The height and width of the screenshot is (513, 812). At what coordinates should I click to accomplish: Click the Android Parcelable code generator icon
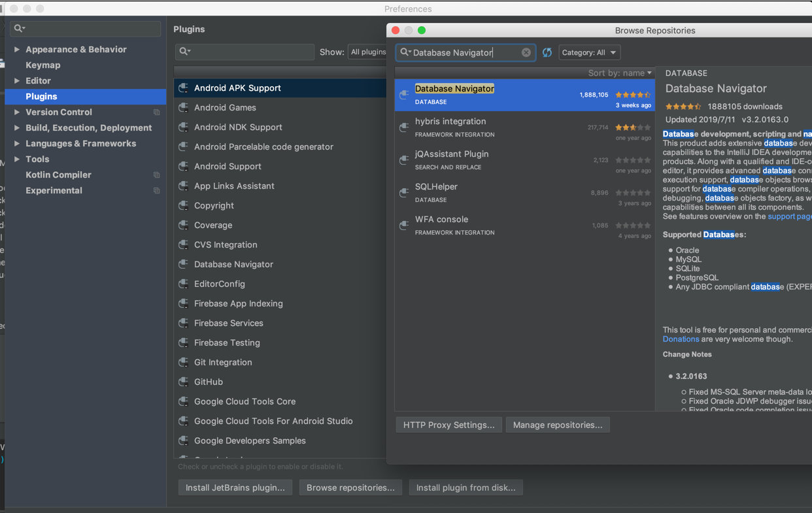(x=184, y=147)
